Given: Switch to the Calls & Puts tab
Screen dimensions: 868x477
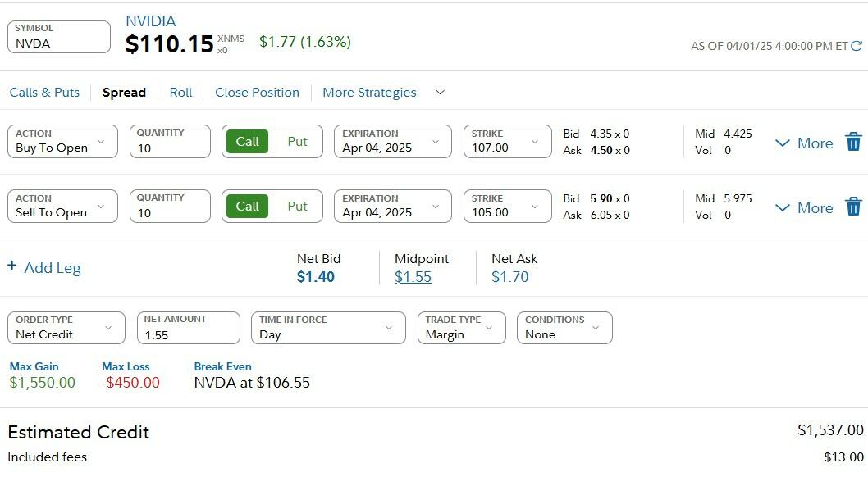Looking at the screenshot, I should (44, 93).
